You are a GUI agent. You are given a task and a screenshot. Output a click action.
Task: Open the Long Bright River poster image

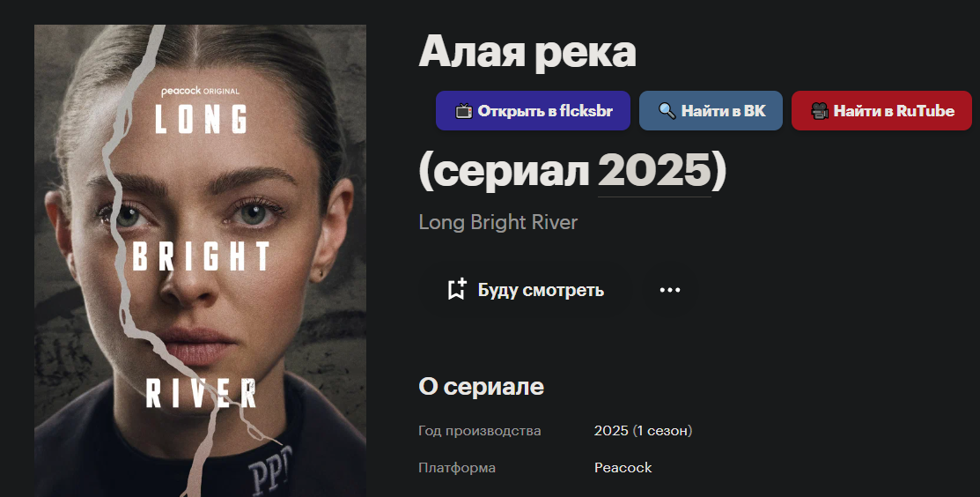click(200, 261)
